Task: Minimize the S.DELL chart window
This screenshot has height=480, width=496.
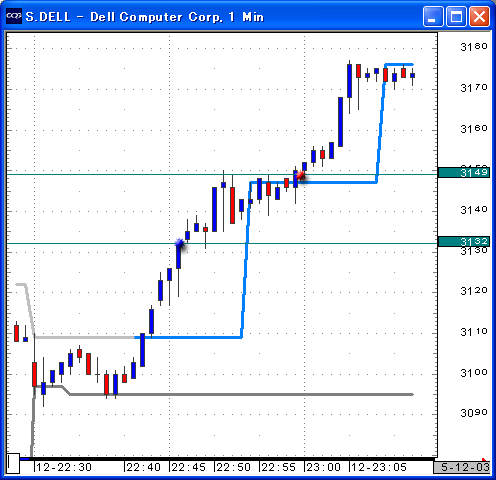Action: [433, 16]
